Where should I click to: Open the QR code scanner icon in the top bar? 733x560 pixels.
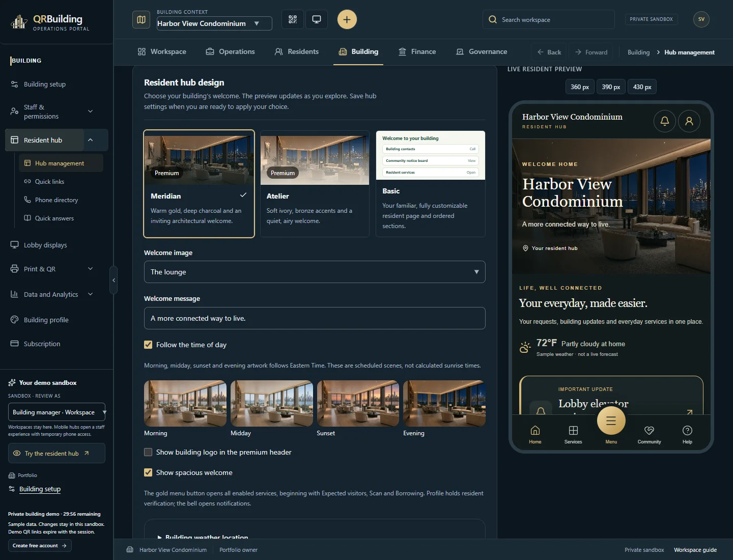tap(293, 19)
